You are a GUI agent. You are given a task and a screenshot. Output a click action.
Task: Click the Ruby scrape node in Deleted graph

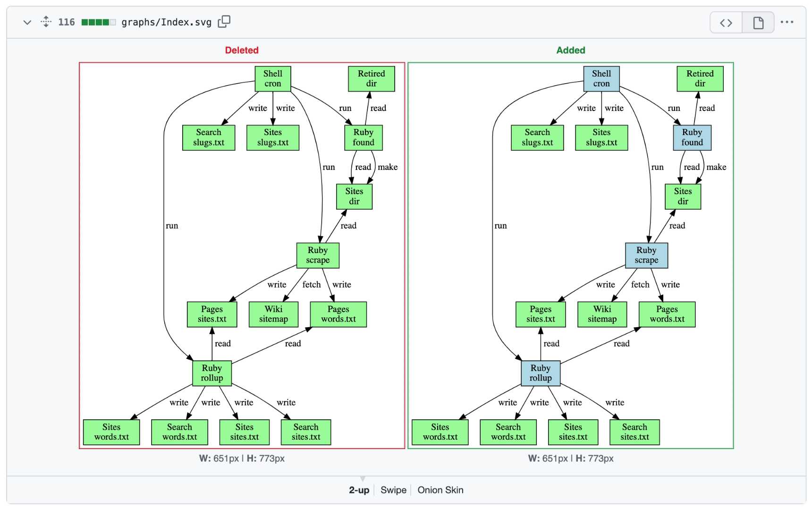[x=318, y=255]
